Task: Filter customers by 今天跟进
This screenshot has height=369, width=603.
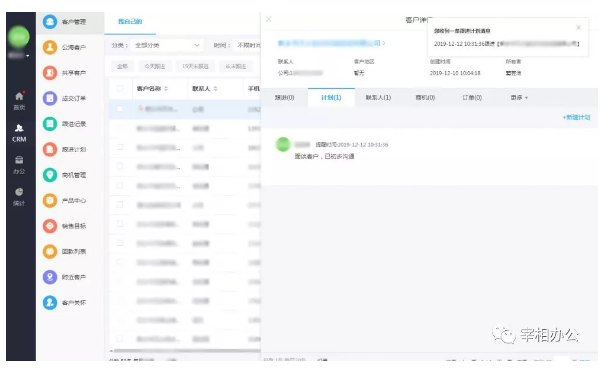Action: pos(155,66)
